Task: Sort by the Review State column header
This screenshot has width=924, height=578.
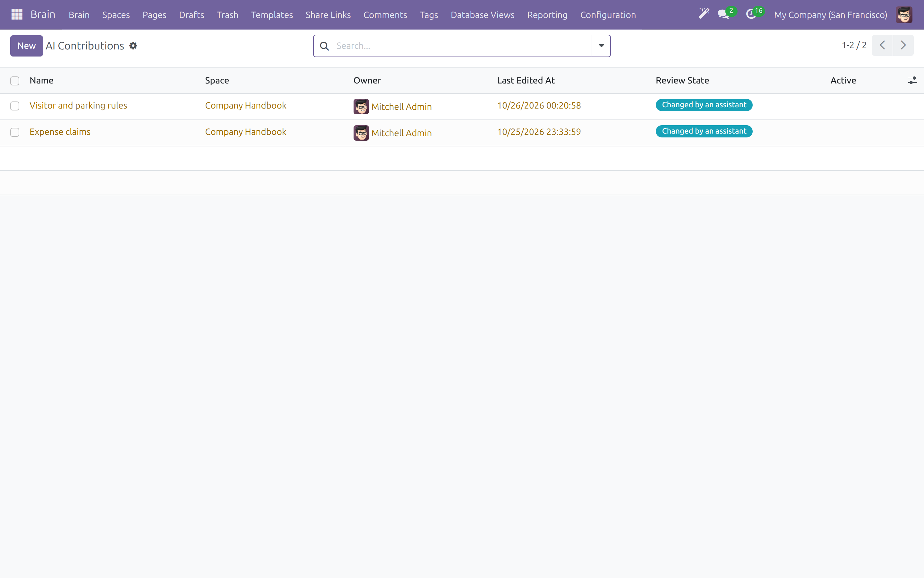Action: 682,80
